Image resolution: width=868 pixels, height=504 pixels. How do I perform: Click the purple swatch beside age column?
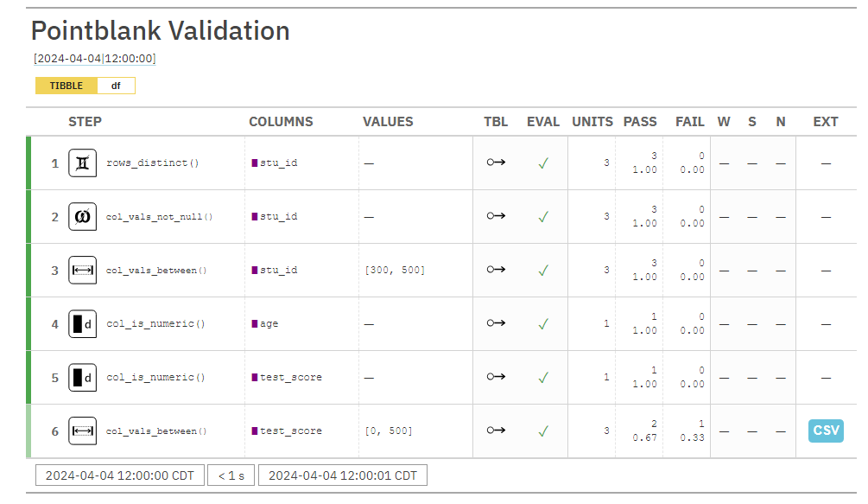pos(255,323)
